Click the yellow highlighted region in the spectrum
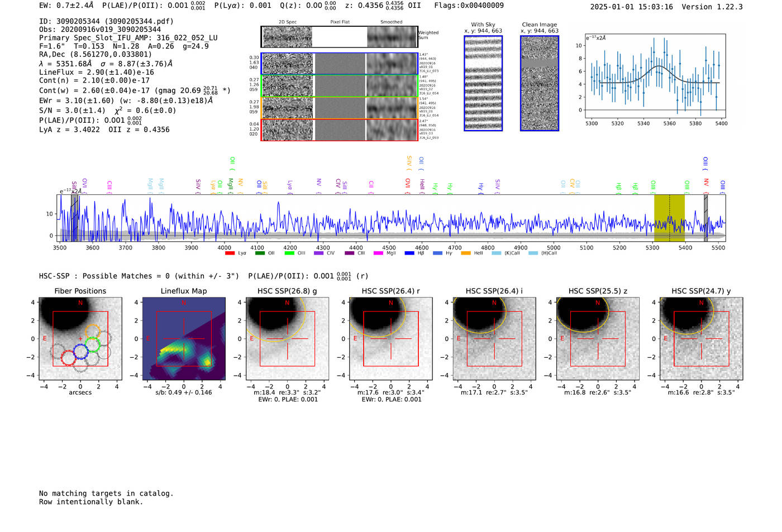782x532 pixels. [x=669, y=218]
